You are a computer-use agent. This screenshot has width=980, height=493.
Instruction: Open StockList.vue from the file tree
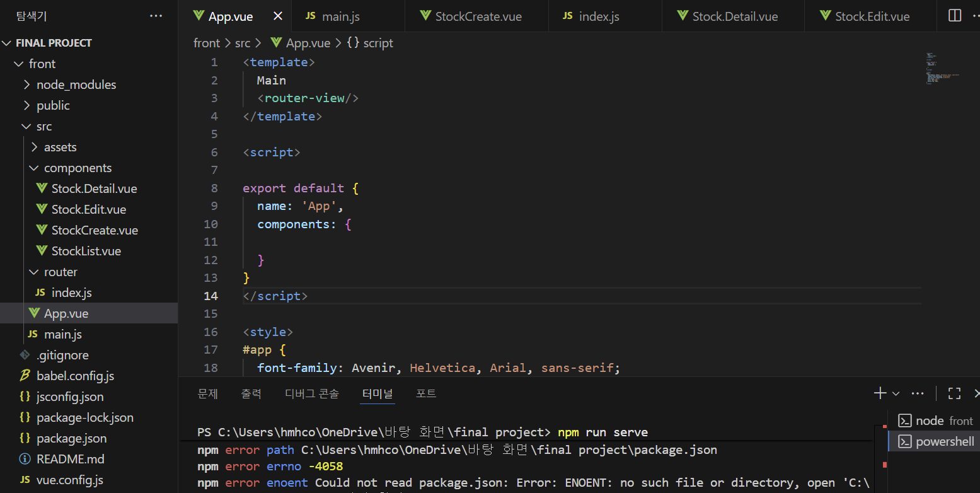pos(86,251)
